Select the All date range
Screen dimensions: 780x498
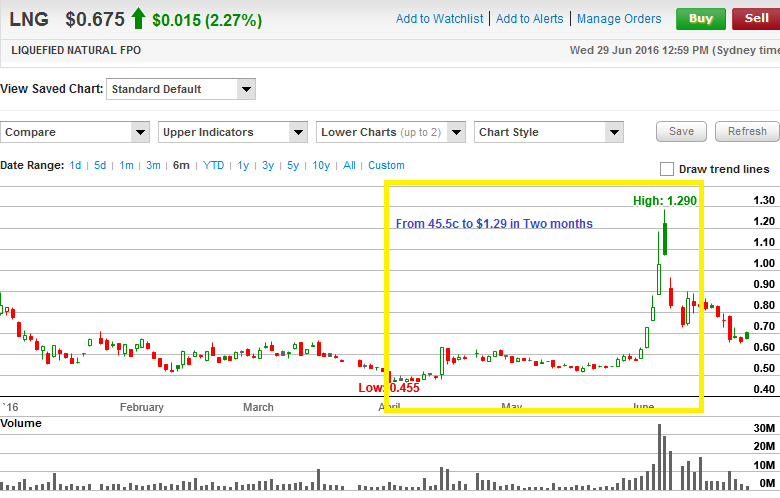click(349, 165)
